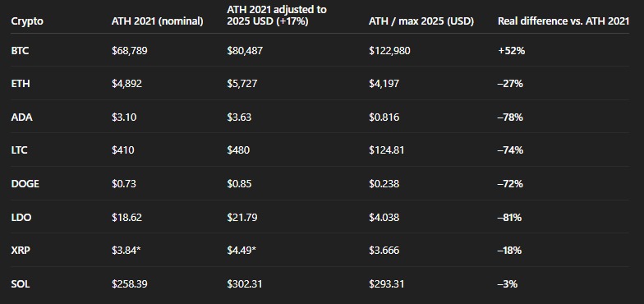Select the BTC row label
The width and height of the screenshot is (644, 304).
click(x=20, y=51)
